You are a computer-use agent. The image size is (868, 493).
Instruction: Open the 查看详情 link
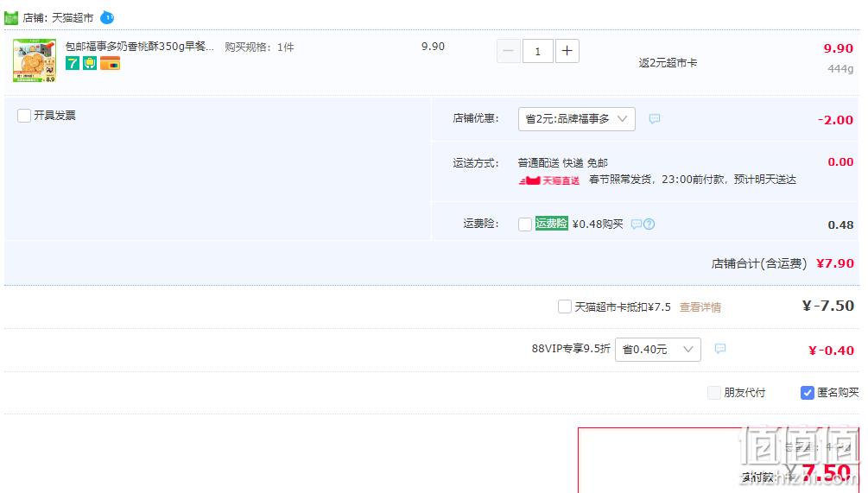700,307
